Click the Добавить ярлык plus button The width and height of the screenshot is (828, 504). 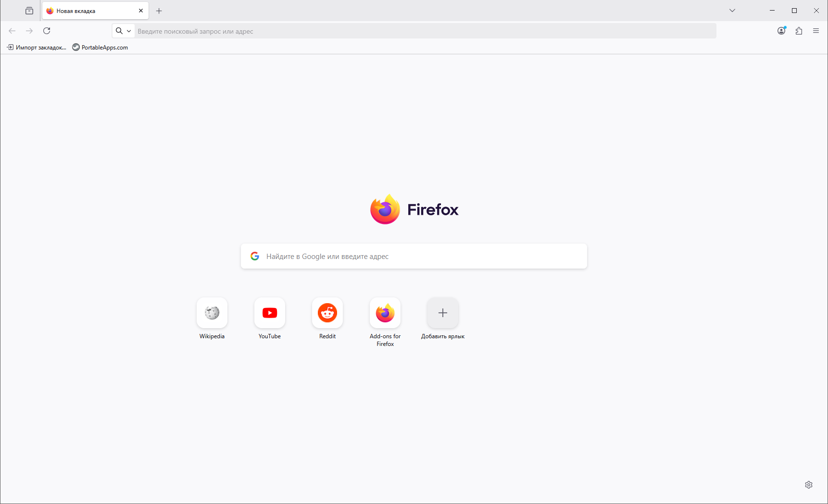pos(443,313)
